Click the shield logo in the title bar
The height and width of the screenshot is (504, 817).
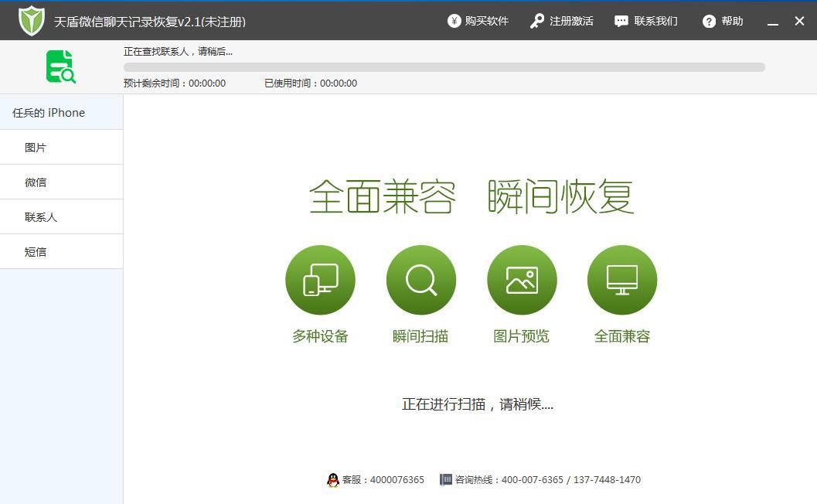coord(30,21)
